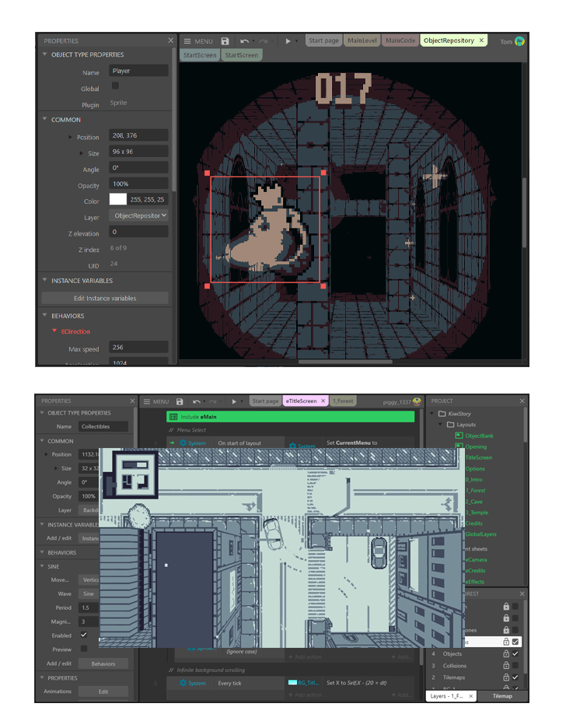Click the Tom user avatar icon
The image size is (566, 728).
pyautogui.click(x=519, y=41)
